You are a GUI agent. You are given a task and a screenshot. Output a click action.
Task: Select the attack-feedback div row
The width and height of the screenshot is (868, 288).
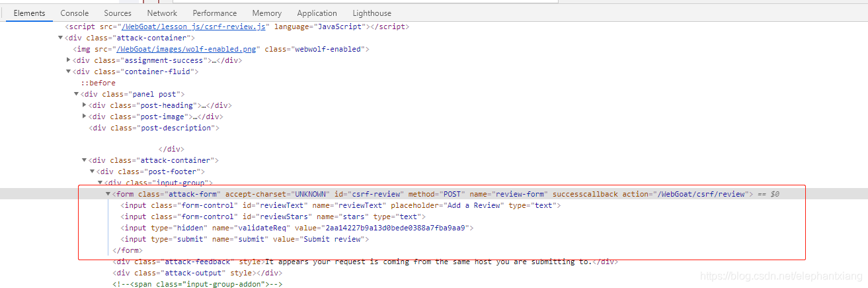tap(366, 262)
